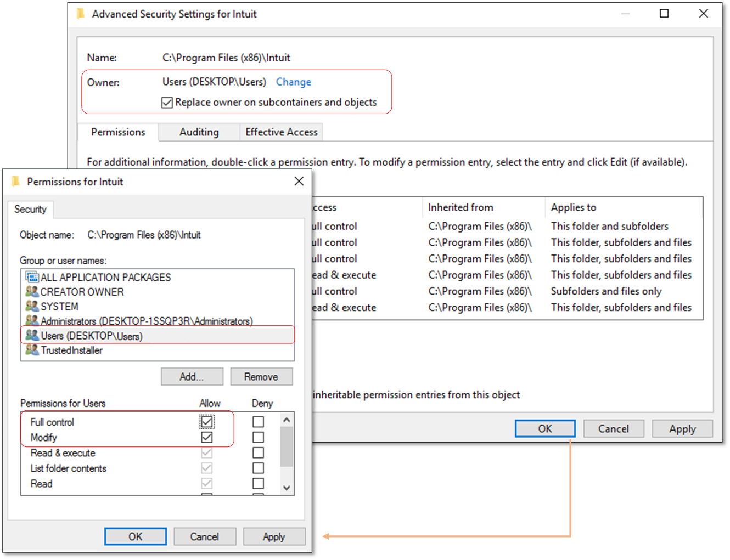Click Allow checkbox for Read & execute
This screenshot has width=730, height=560.
[207, 452]
